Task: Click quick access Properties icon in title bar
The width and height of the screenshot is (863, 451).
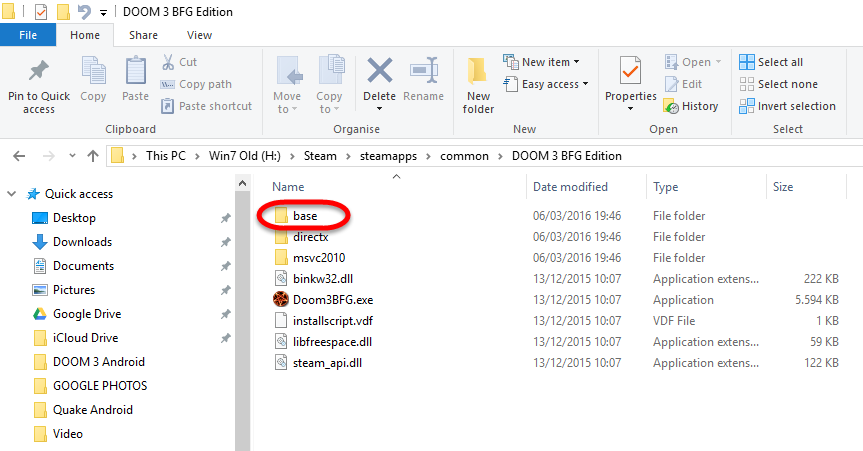Action: 41,12
